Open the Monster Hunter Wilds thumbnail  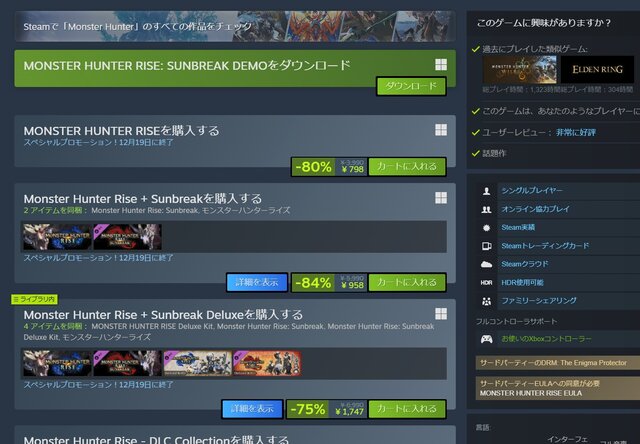[520, 69]
